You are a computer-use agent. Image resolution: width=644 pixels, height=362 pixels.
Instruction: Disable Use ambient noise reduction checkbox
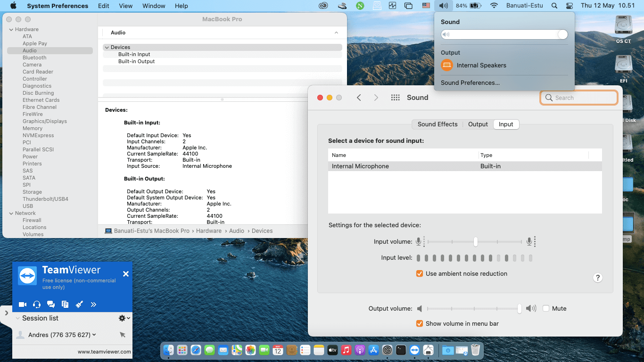tap(420, 273)
